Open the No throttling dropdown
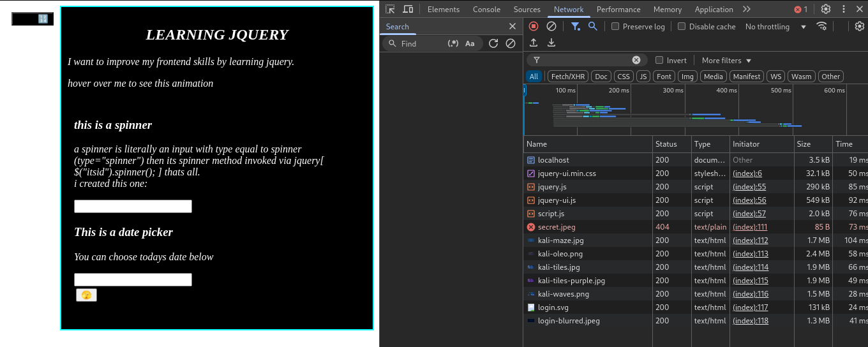The image size is (868, 347). (775, 26)
